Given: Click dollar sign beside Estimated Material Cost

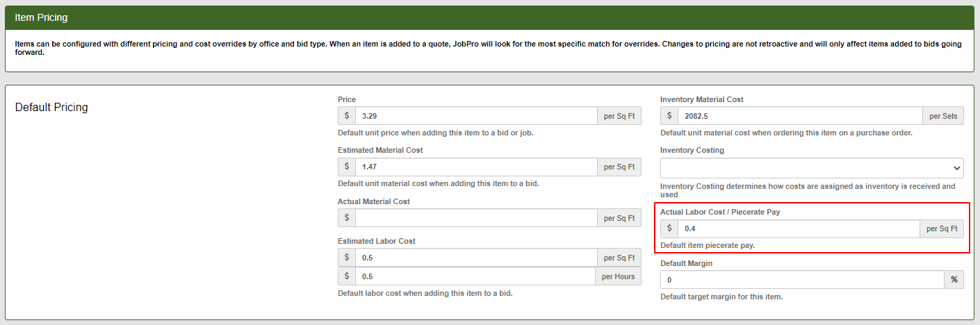Looking at the screenshot, I should [347, 167].
